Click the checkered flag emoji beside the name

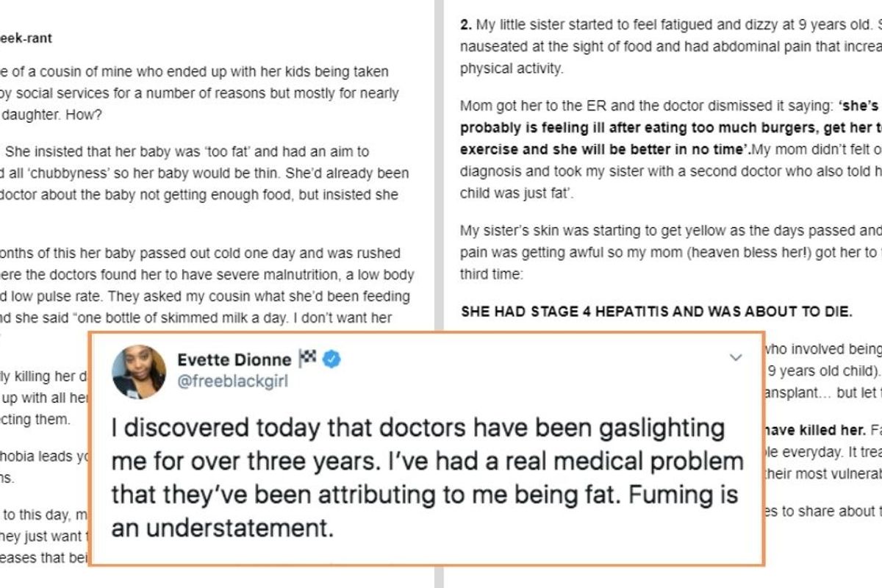306,360
